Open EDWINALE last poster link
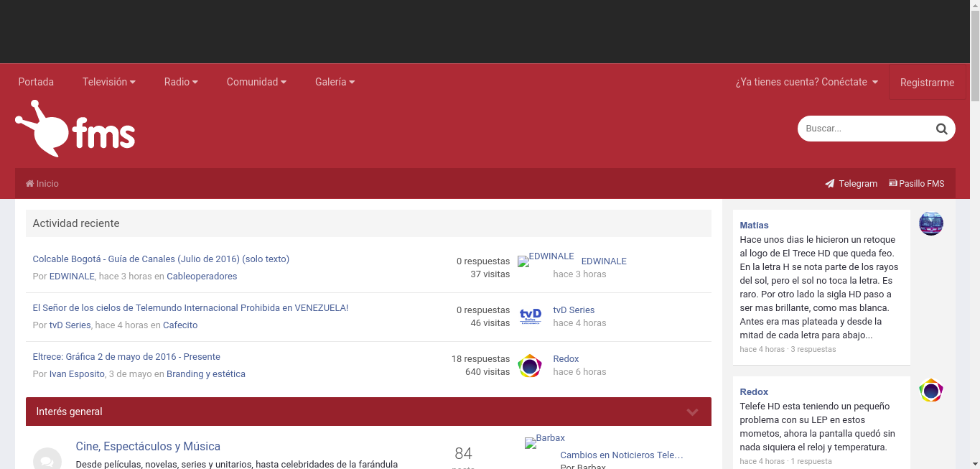 [604, 261]
